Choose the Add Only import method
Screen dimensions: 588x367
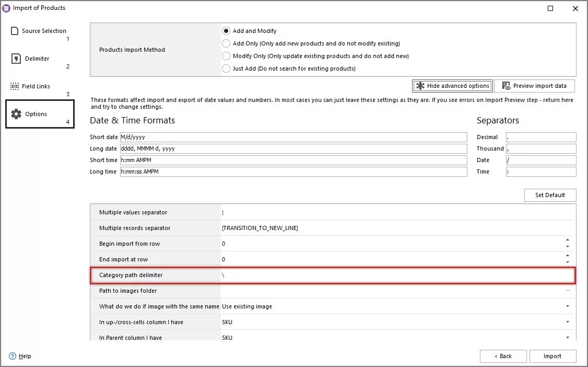click(x=226, y=43)
